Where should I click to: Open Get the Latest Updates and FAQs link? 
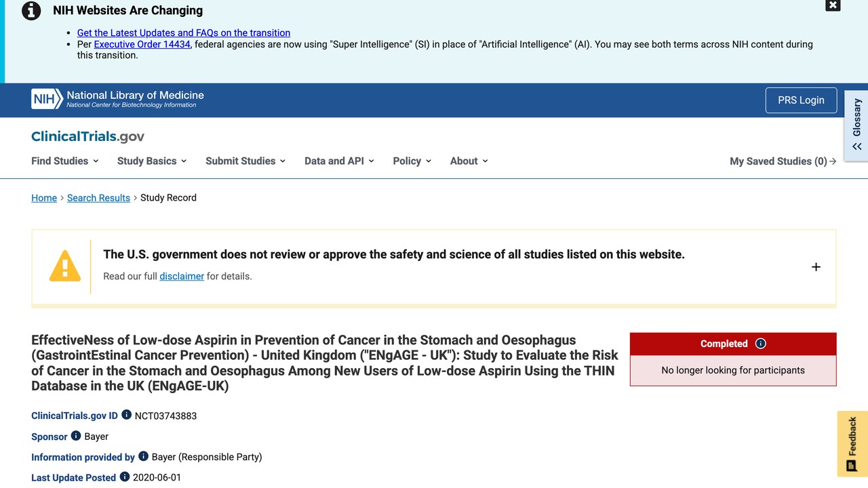pyautogui.click(x=184, y=33)
